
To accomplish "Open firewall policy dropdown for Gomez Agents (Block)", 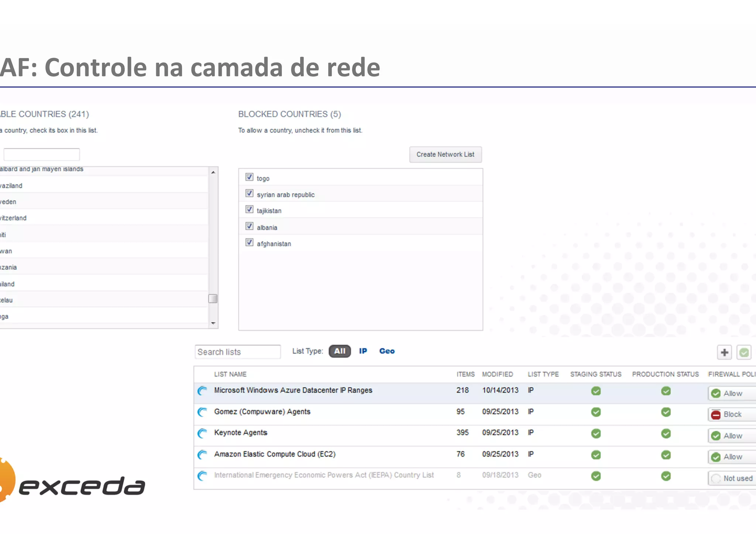I will (732, 414).
